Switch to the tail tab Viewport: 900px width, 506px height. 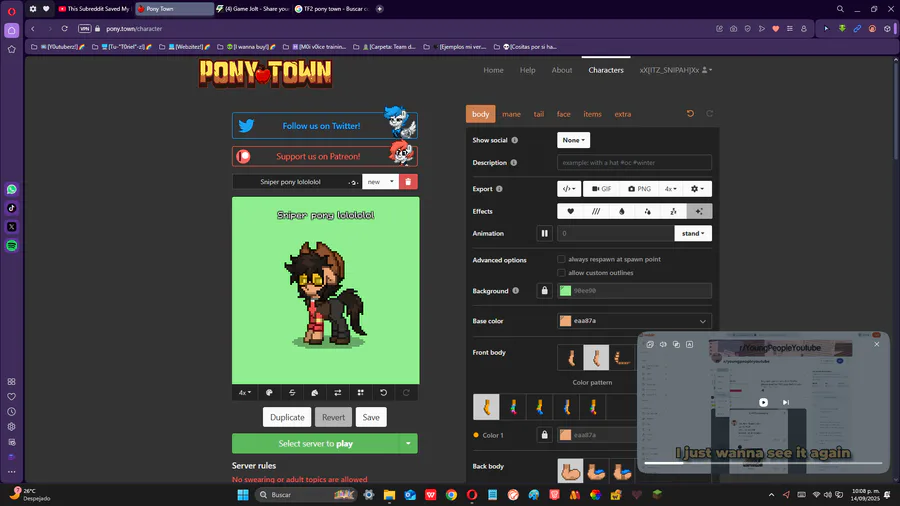(x=538, y=114)
